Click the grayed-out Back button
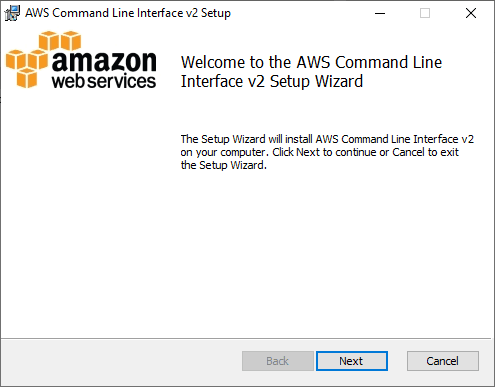 click(x=278, y=361)
